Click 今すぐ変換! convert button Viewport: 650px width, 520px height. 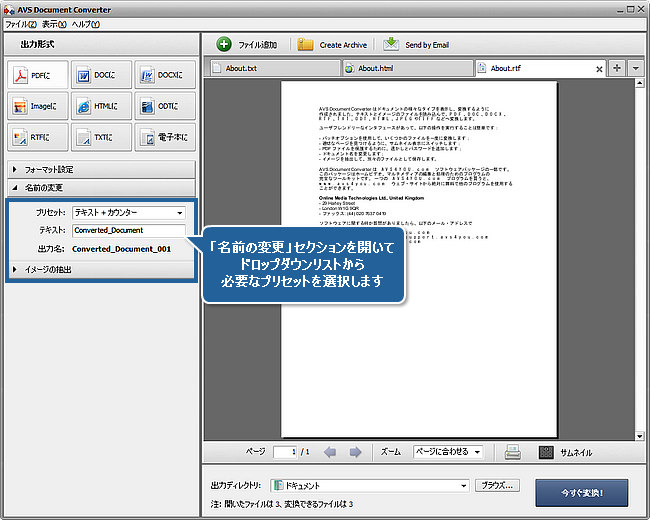point(582,493)
